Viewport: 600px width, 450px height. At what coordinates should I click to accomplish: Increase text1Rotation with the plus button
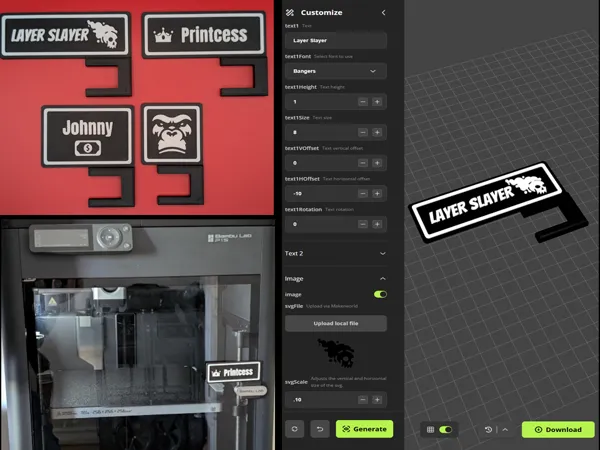377,224
